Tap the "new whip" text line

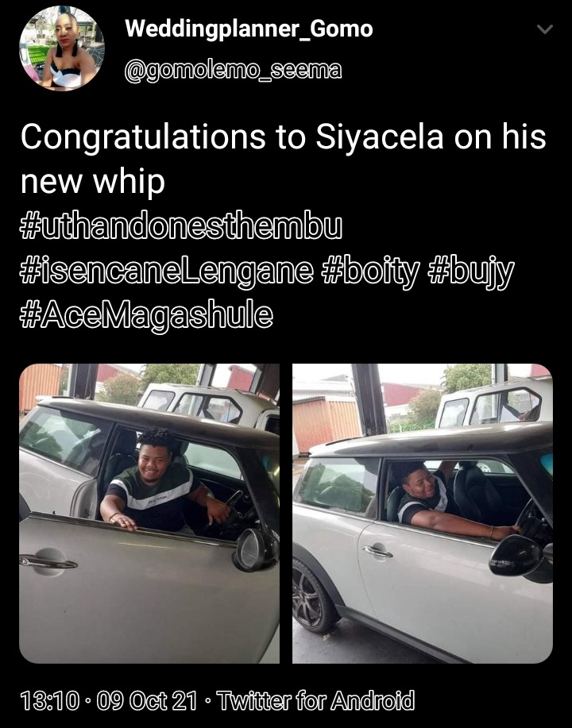tap(92, 182)
